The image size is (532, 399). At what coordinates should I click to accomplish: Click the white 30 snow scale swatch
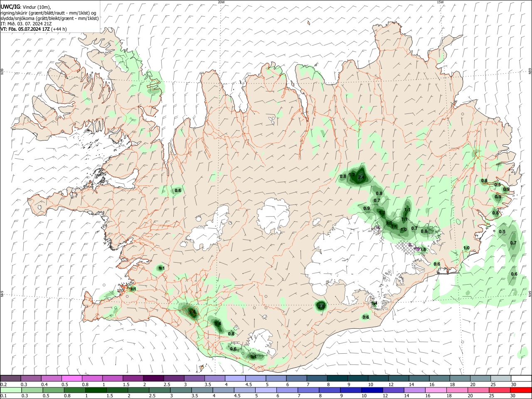(x=521, y=378)
